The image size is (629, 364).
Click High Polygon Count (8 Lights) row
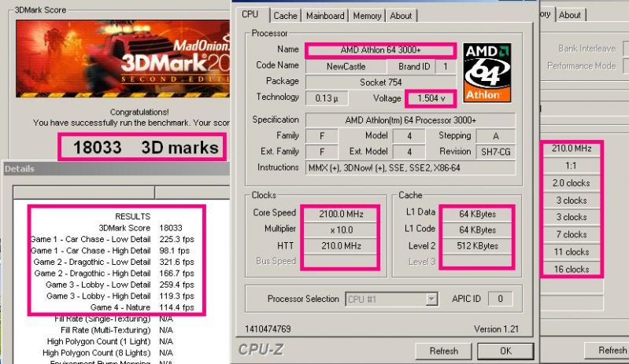click(108, 353)
